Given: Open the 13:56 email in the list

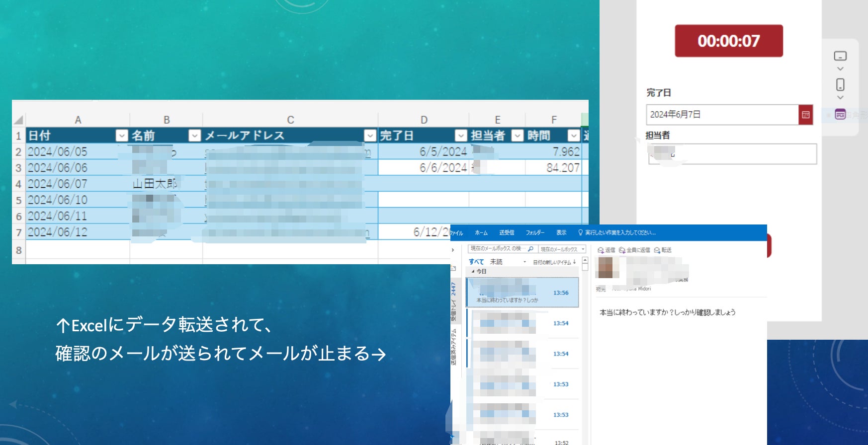Looking at the screenshot, I should coord(522,293).
